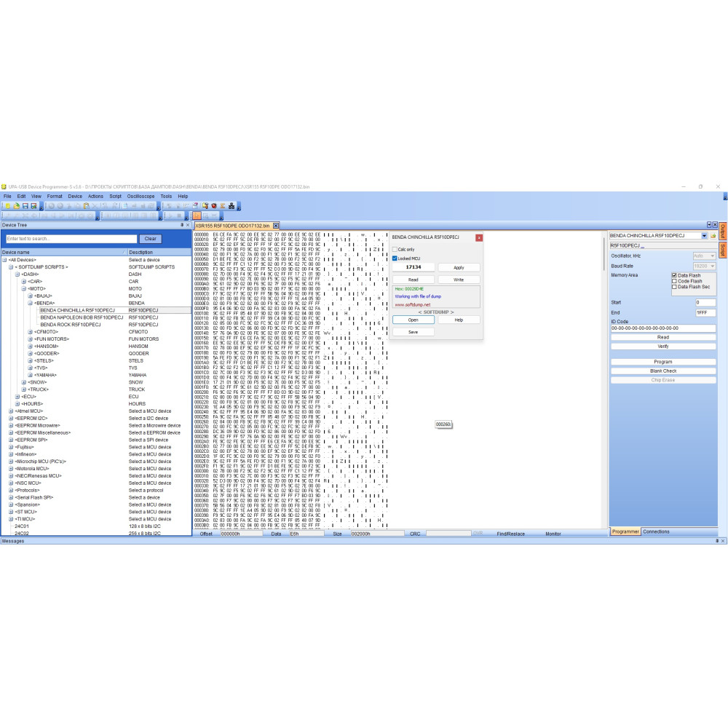Pin the Device Tree panel

[182, 225]
